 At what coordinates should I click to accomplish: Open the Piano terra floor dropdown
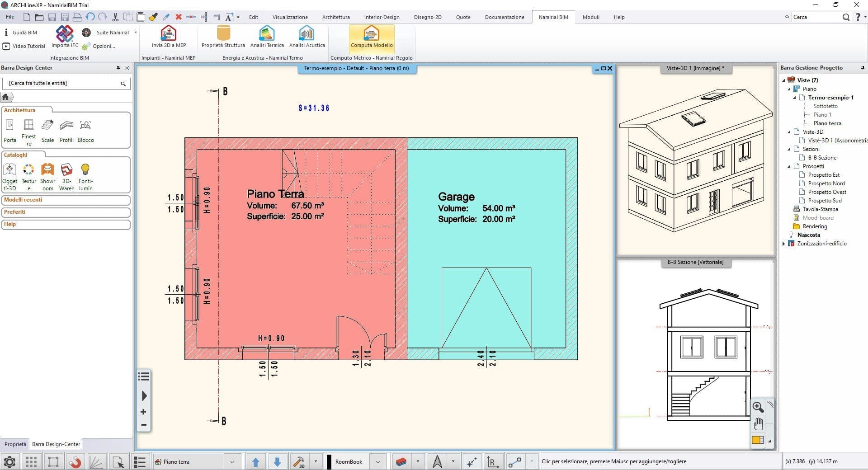232,462
